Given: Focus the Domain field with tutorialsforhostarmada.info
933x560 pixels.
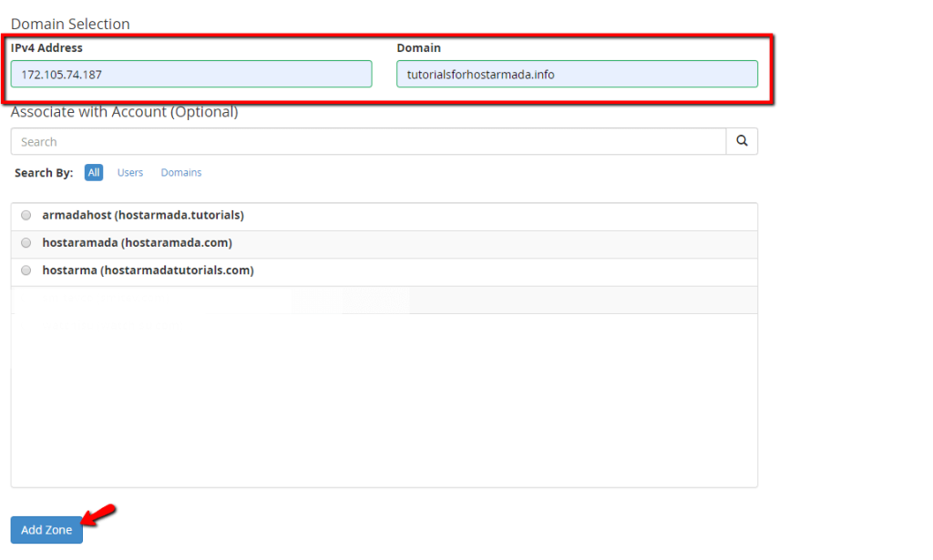Looking at the screenshot, I should point(577,75).
